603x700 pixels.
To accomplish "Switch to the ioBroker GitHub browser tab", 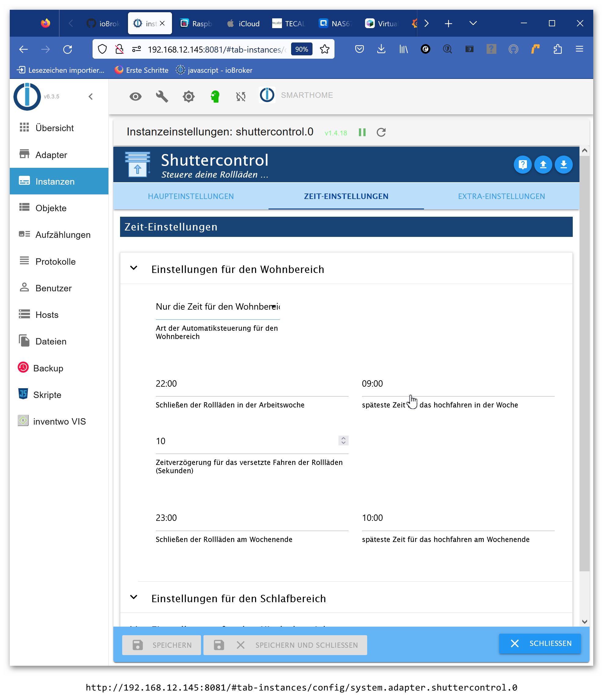I will click(x=103, y=23).
